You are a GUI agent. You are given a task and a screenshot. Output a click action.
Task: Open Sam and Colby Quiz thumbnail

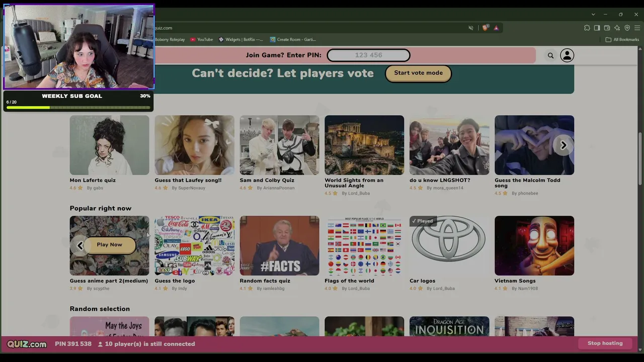pos(279,145)
